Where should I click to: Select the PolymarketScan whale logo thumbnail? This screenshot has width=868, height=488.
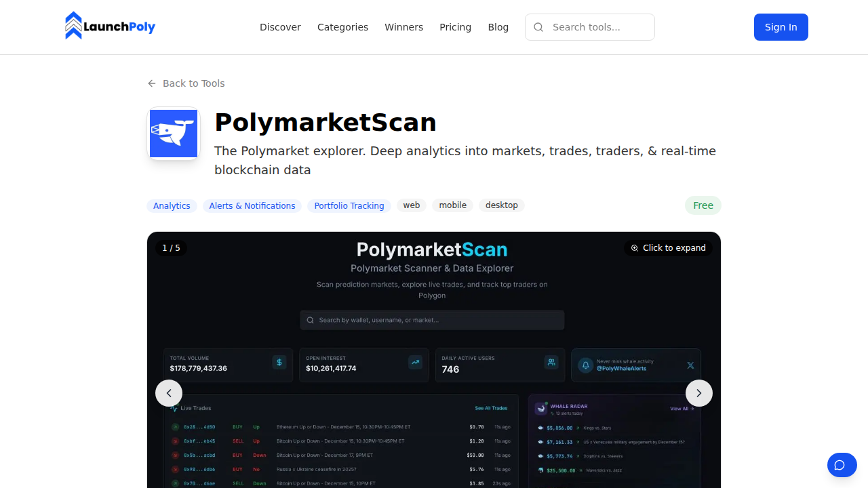pyautogui.click(x=174, y=133)
